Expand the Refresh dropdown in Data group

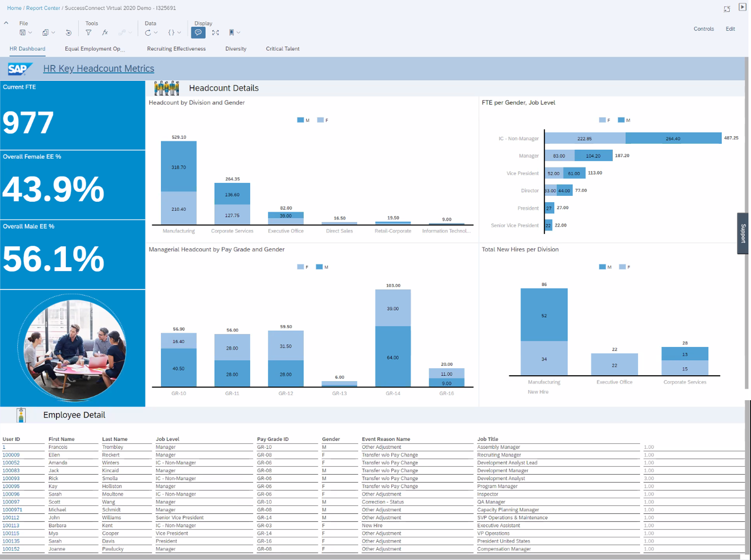click(x=156, y=32)
